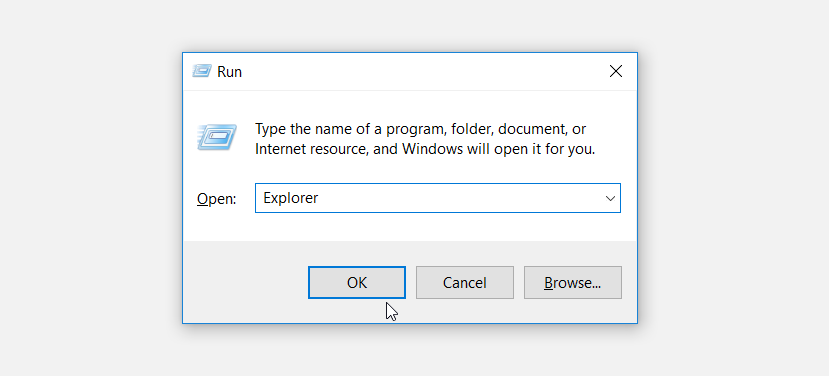Expand the Open combo box dropdown arrow
Viewport: 829px width, 376px height.
tap(610, 198)
